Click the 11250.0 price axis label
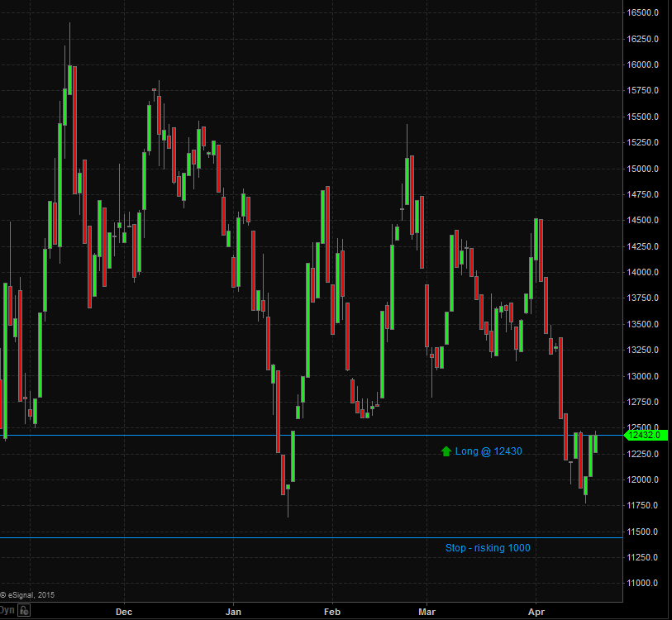 642,557
